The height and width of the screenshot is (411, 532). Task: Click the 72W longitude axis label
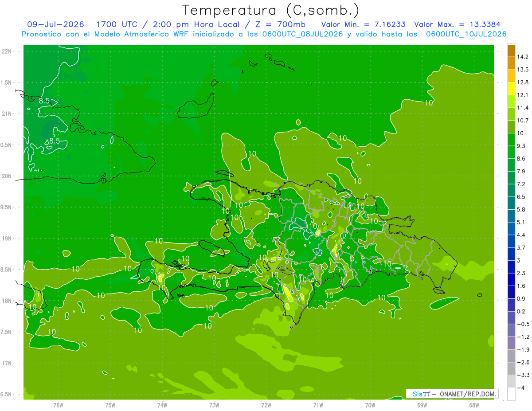(266, 405)
